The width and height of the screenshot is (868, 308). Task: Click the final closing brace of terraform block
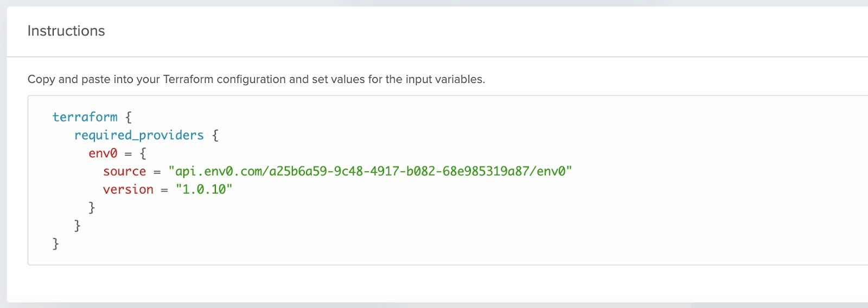[x=55, y=243]
